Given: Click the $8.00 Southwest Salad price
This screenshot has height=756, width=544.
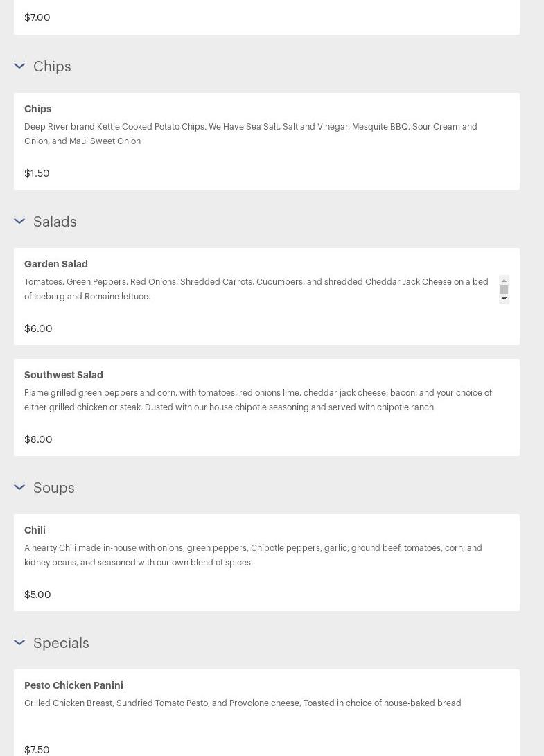Looking at the screenshot, I should point(38,439).
